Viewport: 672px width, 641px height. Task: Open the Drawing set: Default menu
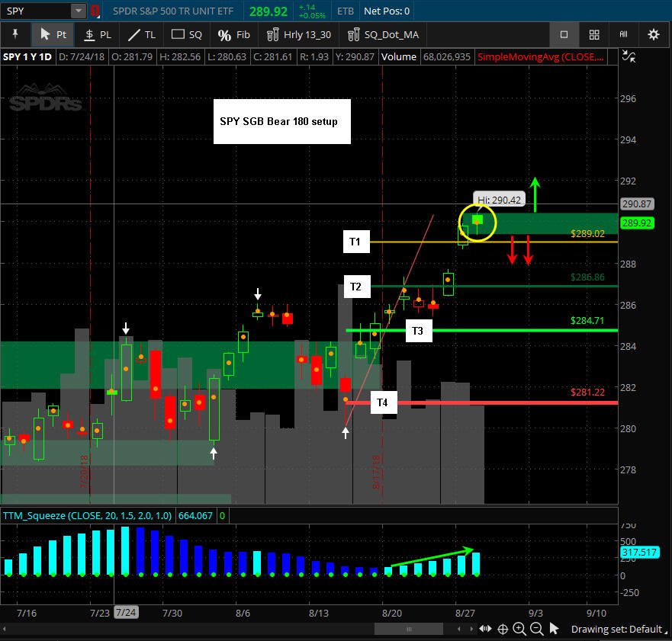coord(616,629)
